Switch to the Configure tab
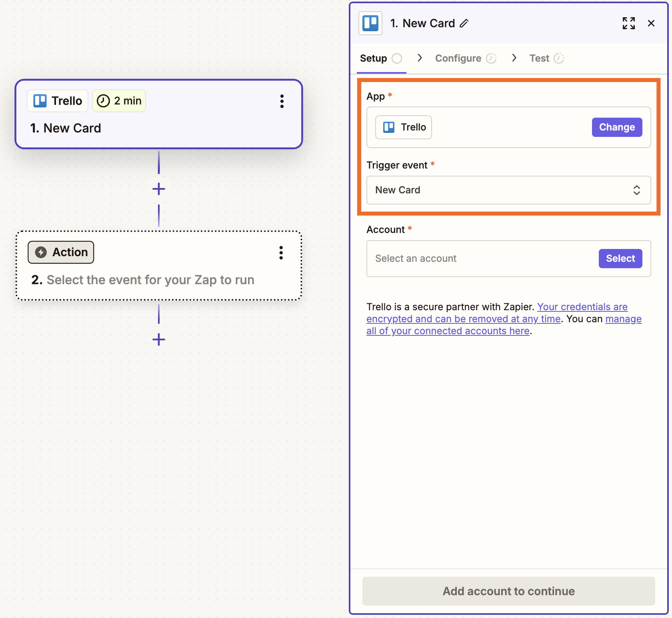The image size is (672, 618). pyautogui.click(x=458, y=58)
